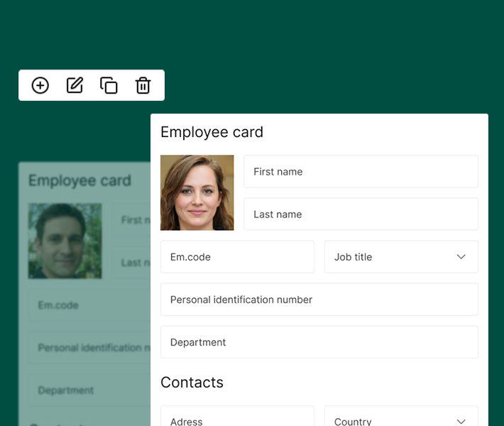Click the man's photo on background card
504x426 pixels.
click(x=65, y=241)
